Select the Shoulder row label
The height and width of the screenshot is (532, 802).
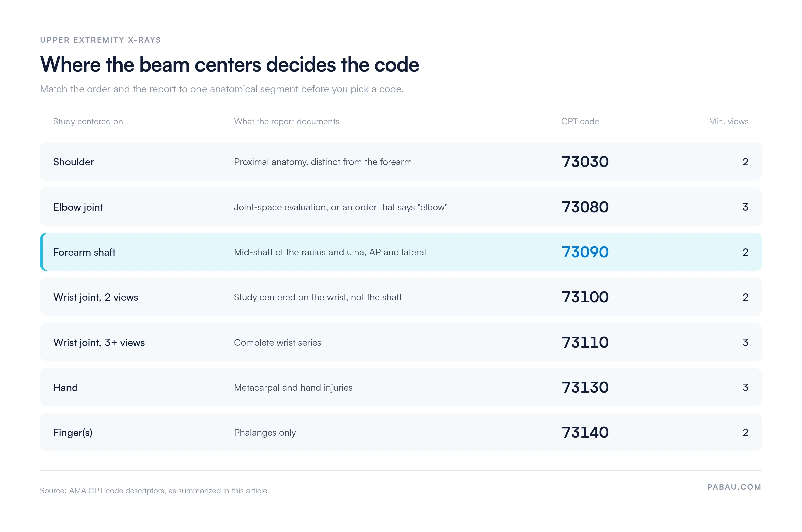click(x=73, y=162)
